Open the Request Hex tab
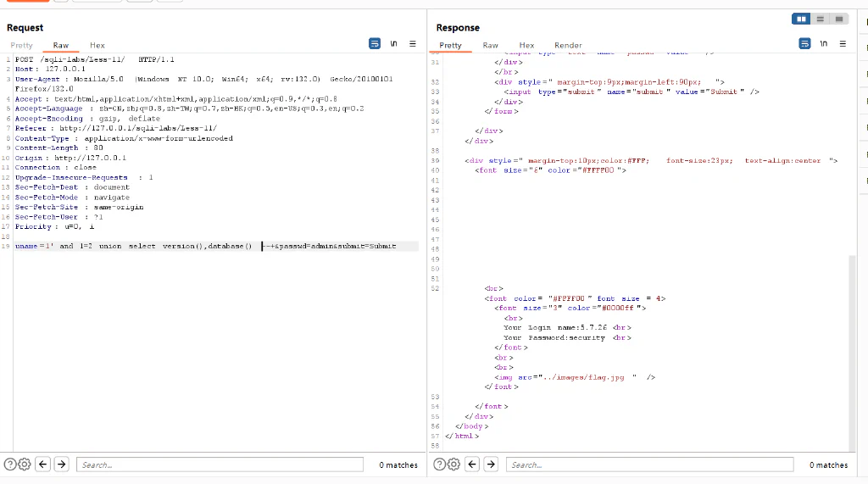 (x=97, y=46)
